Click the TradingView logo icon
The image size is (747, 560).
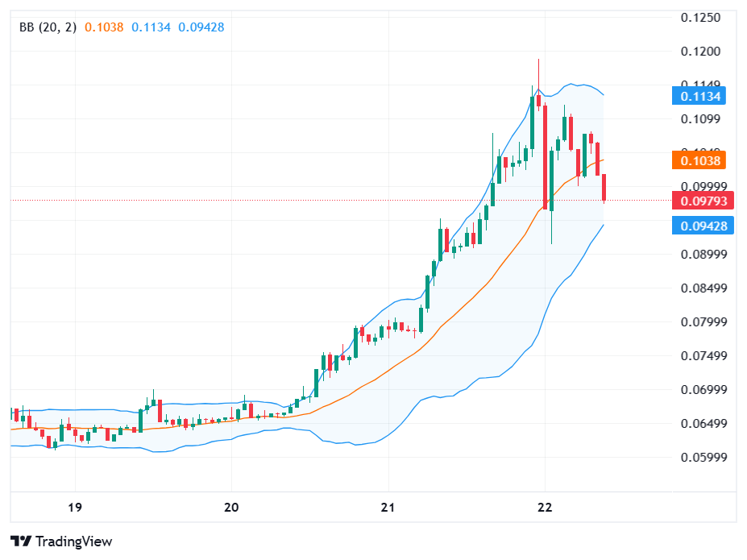point(20,541)
